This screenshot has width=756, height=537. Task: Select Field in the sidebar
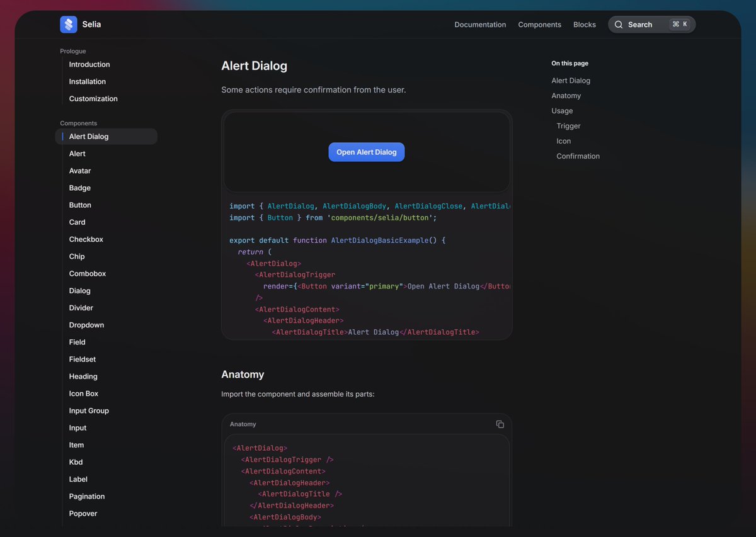77,342
